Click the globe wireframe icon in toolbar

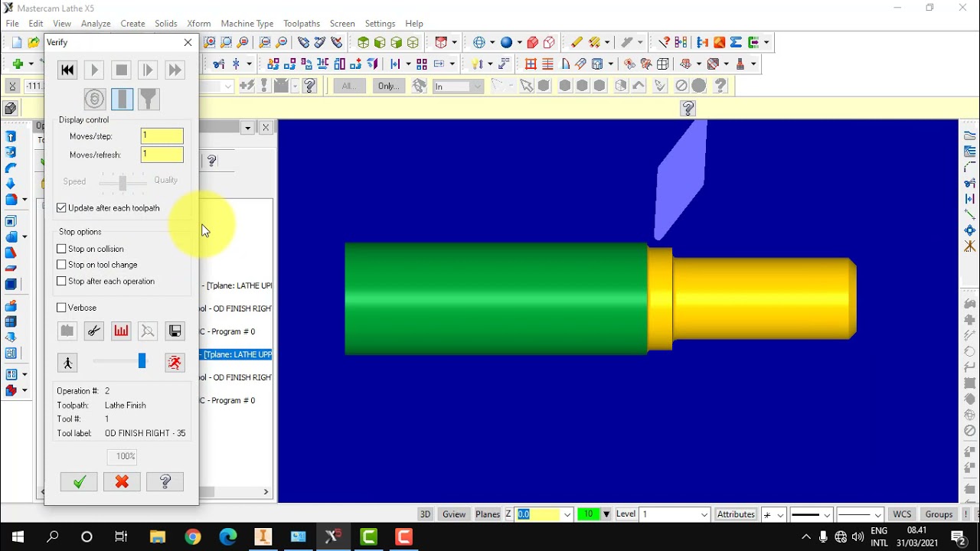(x=480, y=43)
